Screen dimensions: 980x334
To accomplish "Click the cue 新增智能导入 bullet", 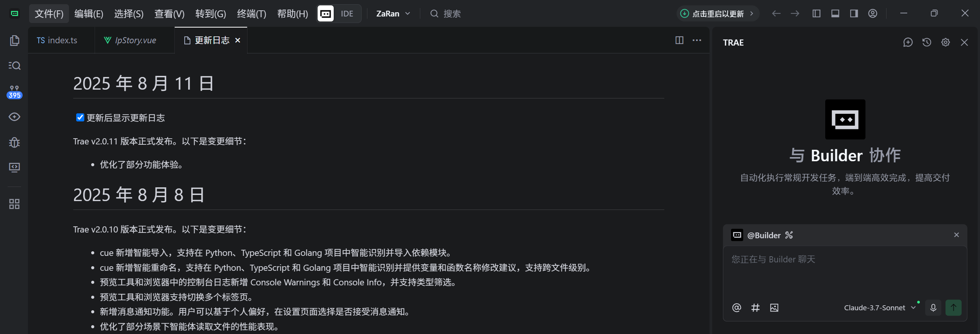I will [x=277, y=253].
